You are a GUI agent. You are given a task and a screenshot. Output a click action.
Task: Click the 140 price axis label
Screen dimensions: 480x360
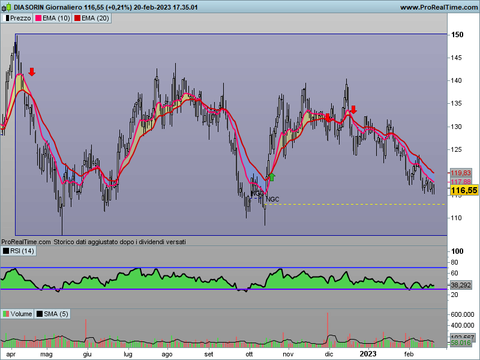click(x=456, y=80)
